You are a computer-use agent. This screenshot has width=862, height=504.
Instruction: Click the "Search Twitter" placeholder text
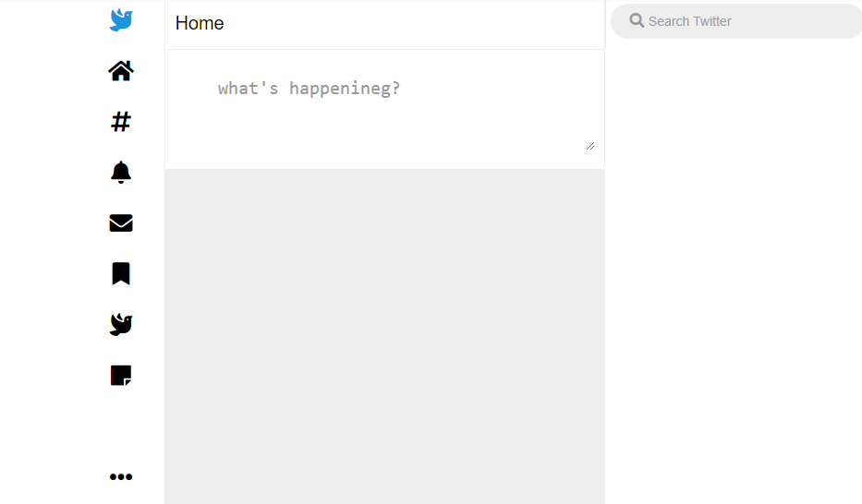pos(689,21)
